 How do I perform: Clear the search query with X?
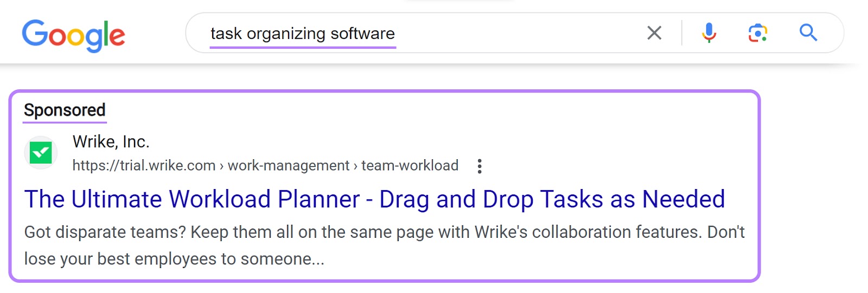[654, 33]
